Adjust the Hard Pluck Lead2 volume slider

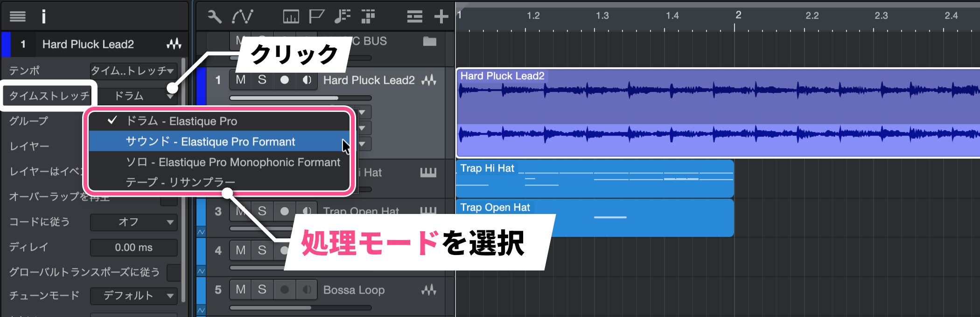[300, 98]
